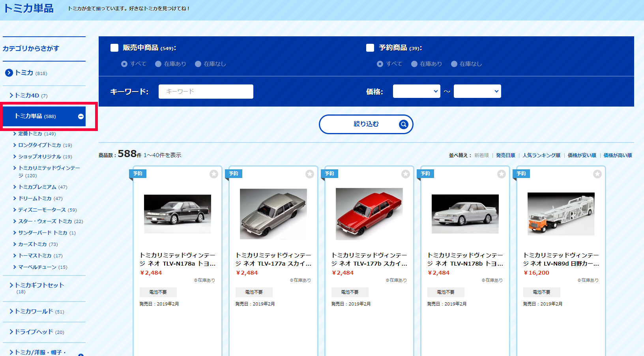Click the キーワード search field

click(206, 92)
